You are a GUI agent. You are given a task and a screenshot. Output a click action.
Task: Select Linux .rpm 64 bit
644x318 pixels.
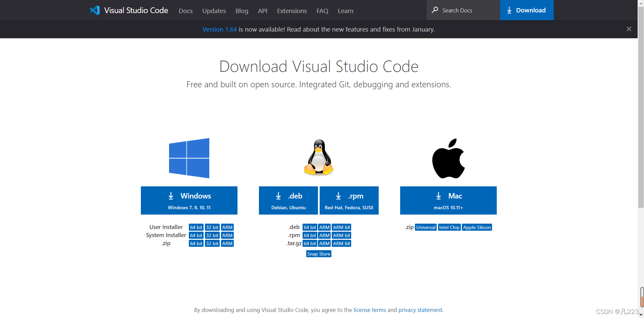(x=310, y=235)
